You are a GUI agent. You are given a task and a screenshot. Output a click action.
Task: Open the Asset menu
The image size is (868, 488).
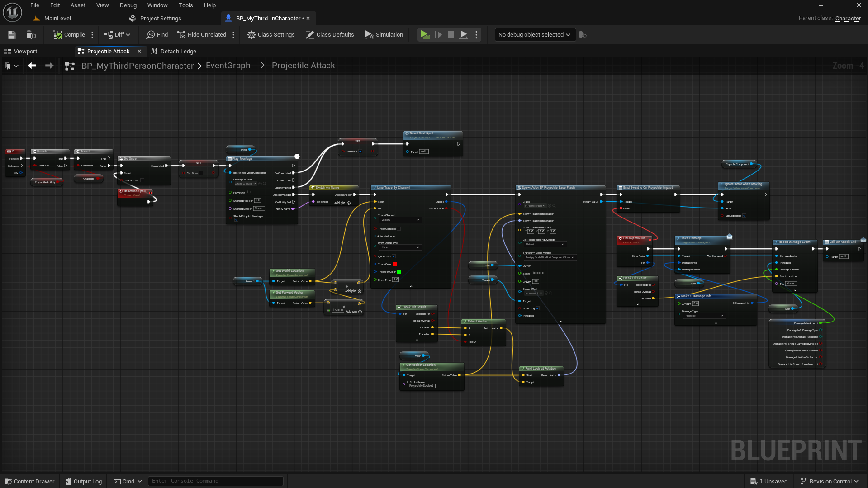(x=78, y=5)
